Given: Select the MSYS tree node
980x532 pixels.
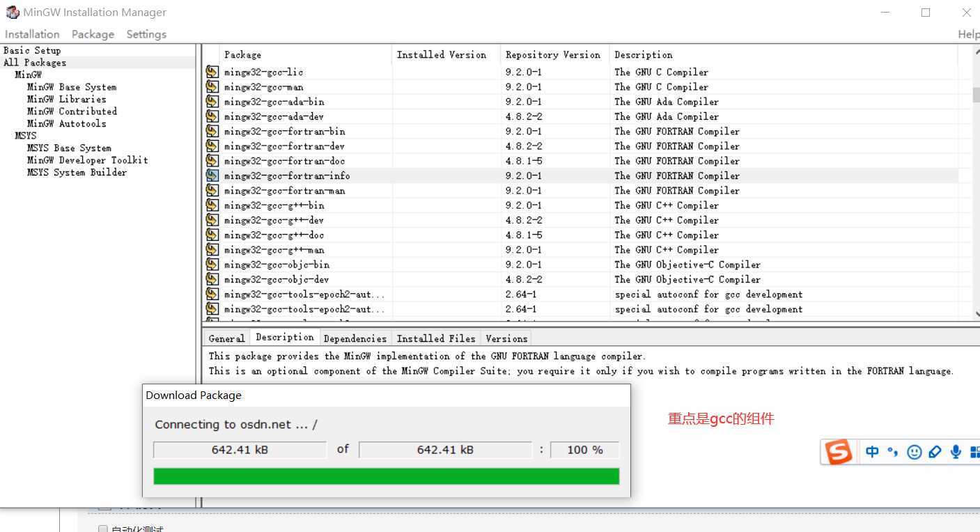Looking at the screenshot, I should point(26,136).
